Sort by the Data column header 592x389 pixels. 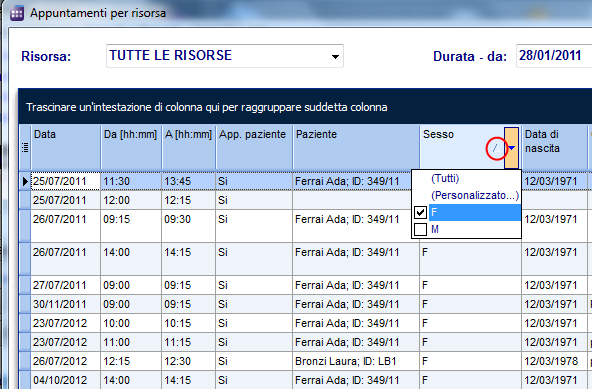pos(66,147)
